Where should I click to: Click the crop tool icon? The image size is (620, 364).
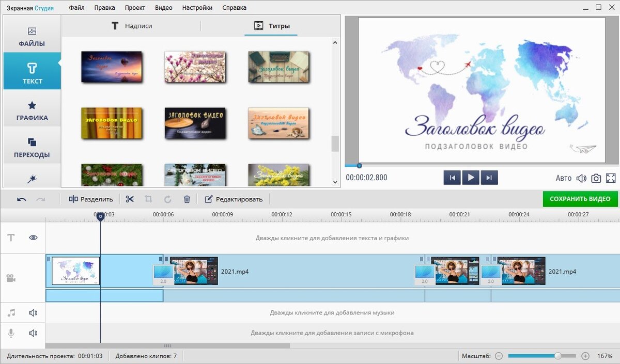click(x=148, y=199)
